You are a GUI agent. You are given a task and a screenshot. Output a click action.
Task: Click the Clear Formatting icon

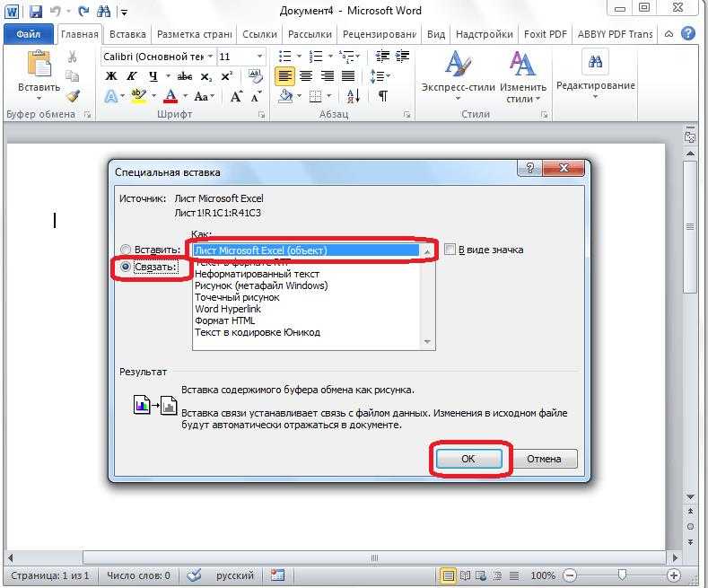coord(256,76)
